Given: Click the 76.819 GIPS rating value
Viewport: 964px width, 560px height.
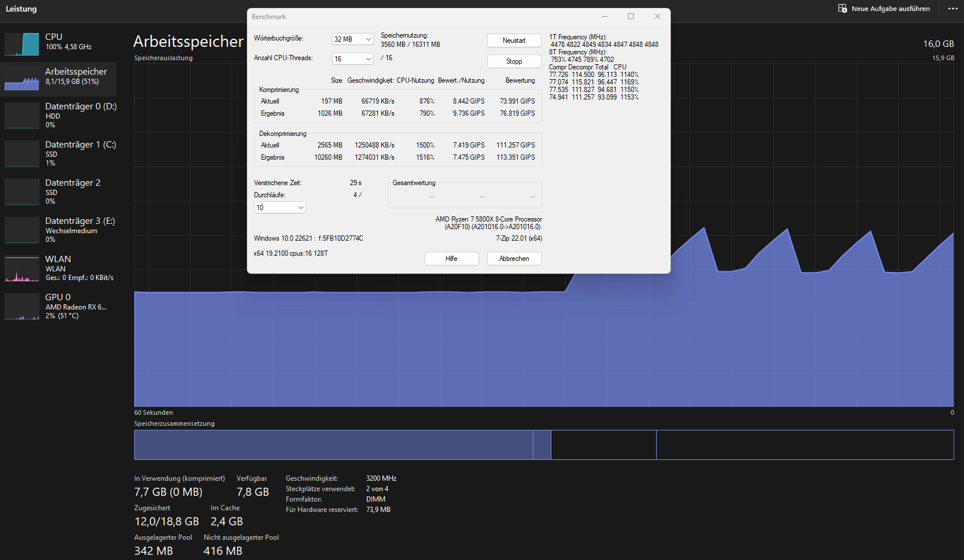Looking at the screenshot, I should pos(517,113).
